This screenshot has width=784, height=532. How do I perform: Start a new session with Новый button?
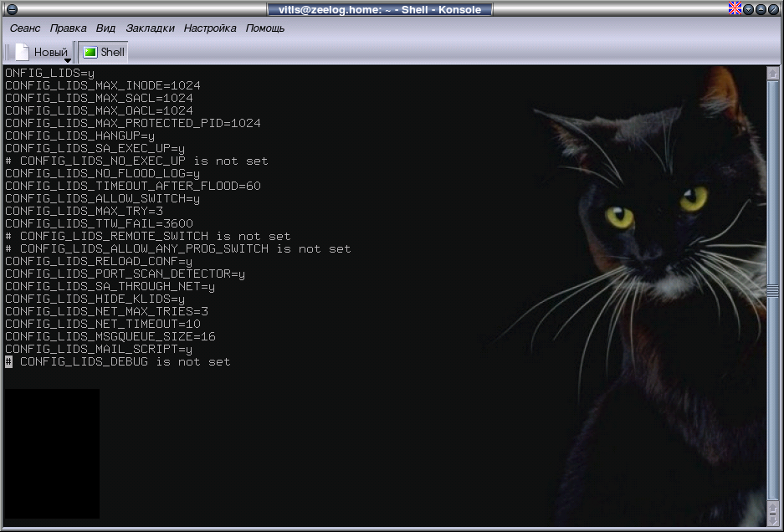43,52
